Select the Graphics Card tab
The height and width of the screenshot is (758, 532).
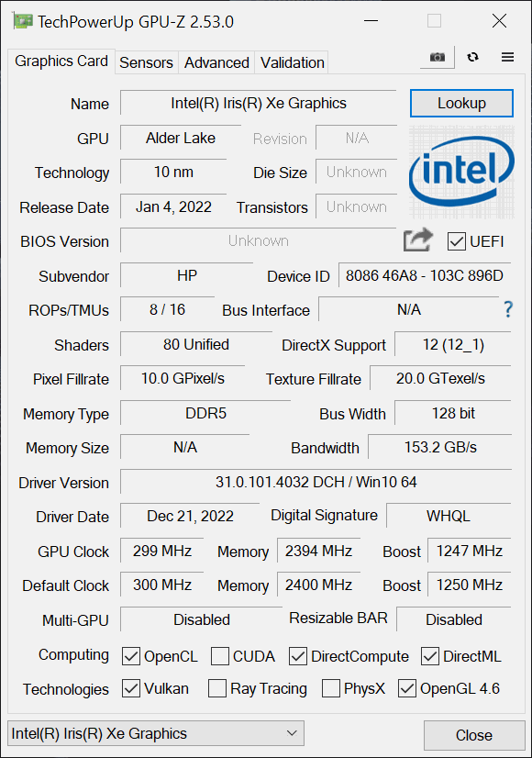pyautogui.click(x=61, y=61)
